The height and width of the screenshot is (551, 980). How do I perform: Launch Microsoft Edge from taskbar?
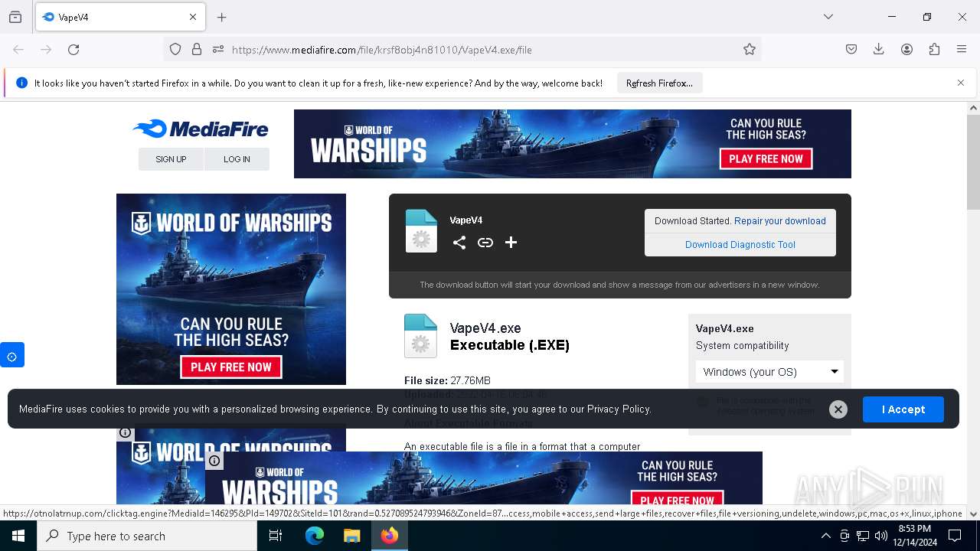315,536
